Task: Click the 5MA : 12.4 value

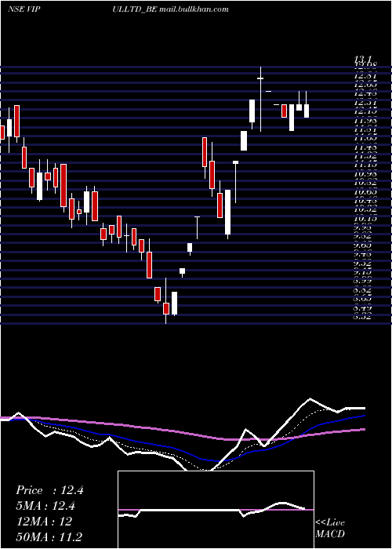Action: coord(45,506)
